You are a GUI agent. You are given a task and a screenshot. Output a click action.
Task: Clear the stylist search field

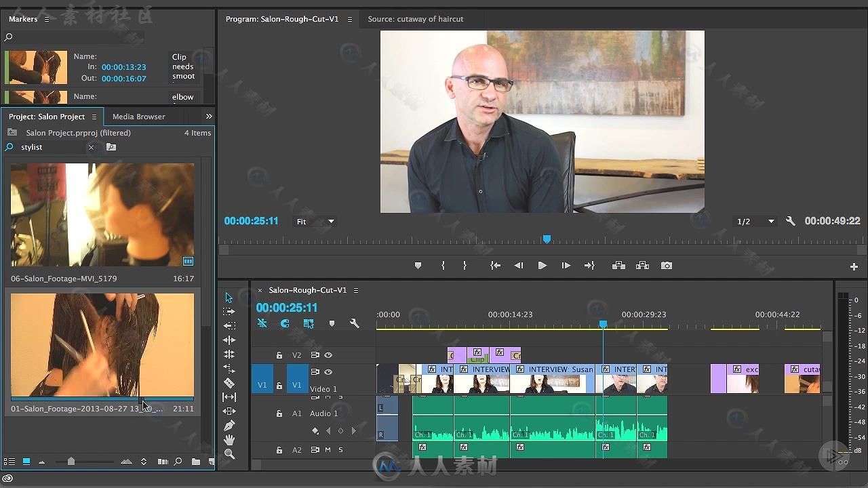(x=91, y=147)
